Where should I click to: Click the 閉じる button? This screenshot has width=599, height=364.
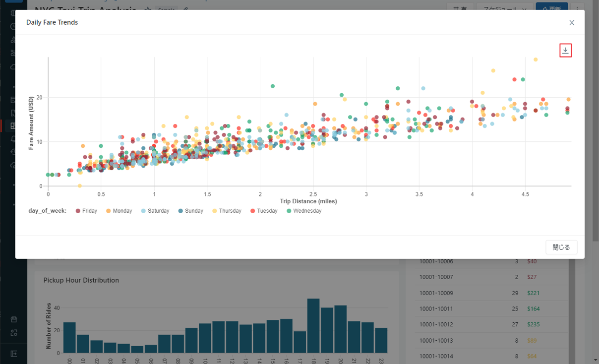[x=561, y=247]
